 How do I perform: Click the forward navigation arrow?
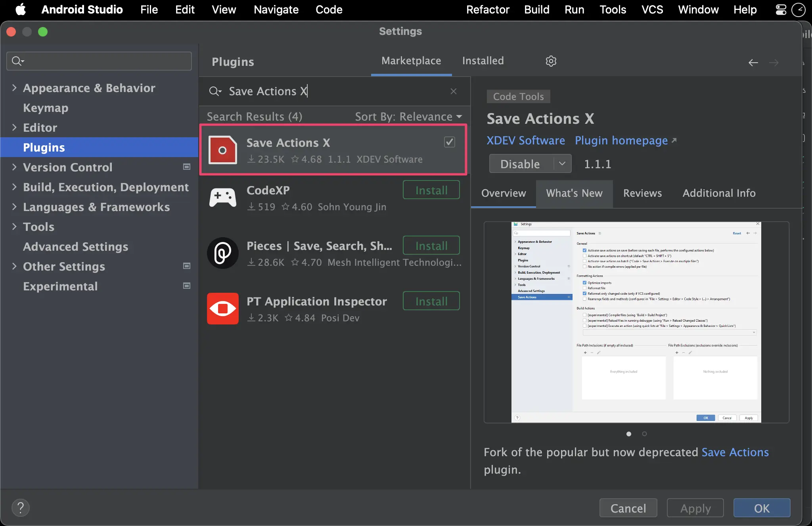(774, 63)
